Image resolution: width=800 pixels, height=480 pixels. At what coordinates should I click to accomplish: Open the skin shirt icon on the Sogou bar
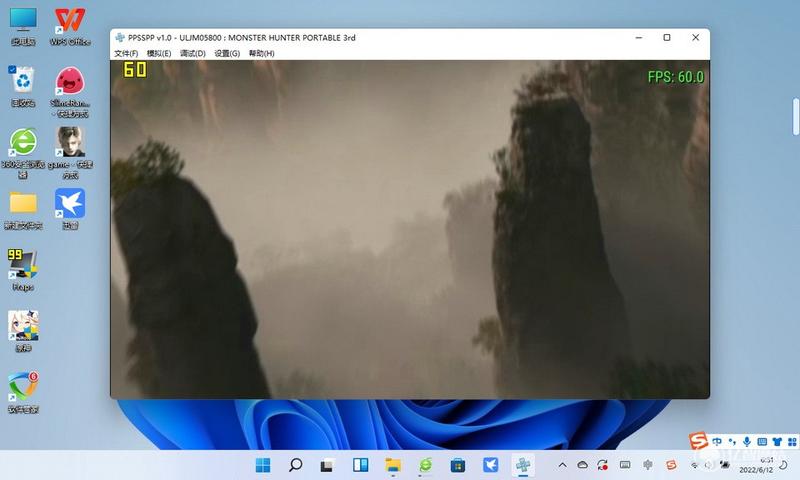(777, 442)
